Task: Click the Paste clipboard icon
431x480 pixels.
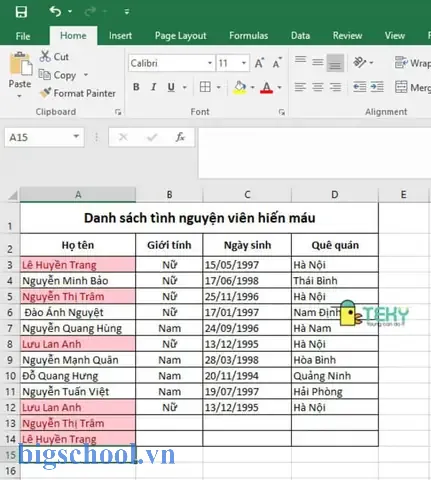Action: (20, 63)
